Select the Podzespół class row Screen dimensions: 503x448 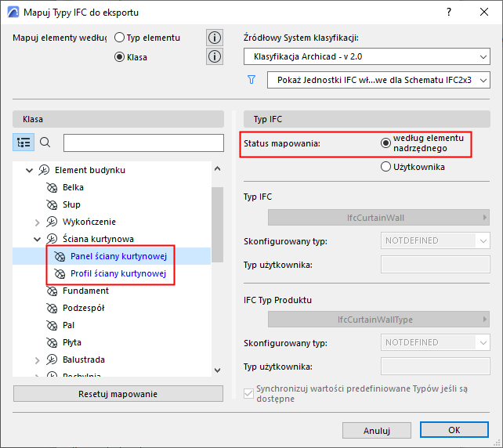111,308
